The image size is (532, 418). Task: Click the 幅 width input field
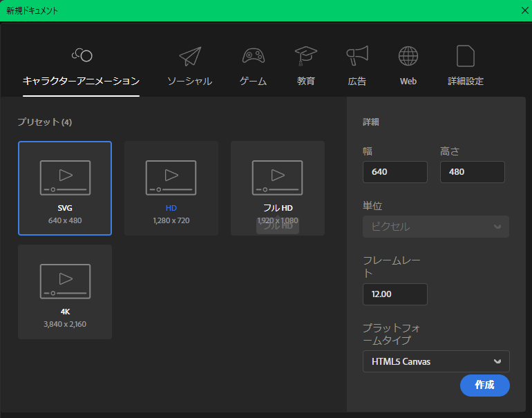pos(395,172)
